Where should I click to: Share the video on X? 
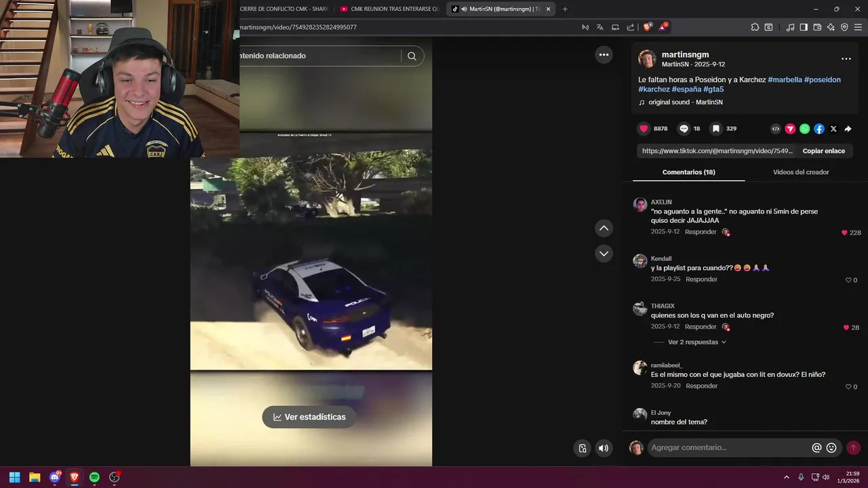[x=833, y=129]
